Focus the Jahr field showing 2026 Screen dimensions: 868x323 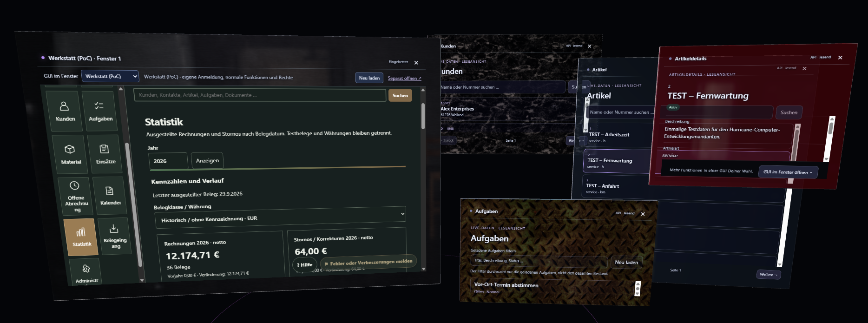click(168, 161)
